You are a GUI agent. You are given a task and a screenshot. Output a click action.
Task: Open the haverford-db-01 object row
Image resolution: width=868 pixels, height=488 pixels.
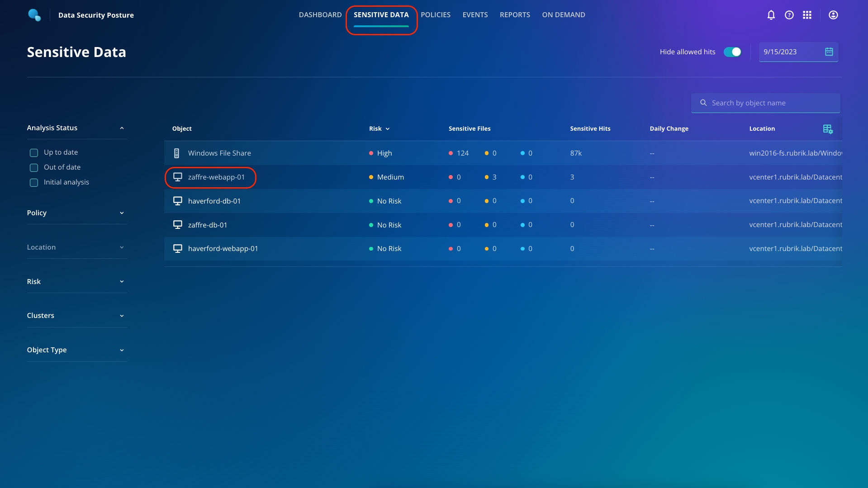pos(214,201)
